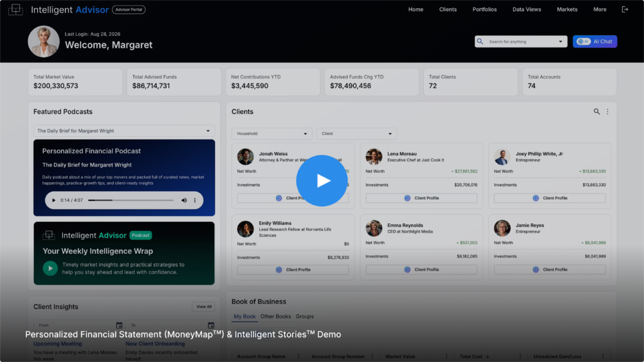Screen dimensions: 644x362
Task: Click Lena Moreau's net worth $27,661,562
Action: pyautogui.click(x=465, y=172)
